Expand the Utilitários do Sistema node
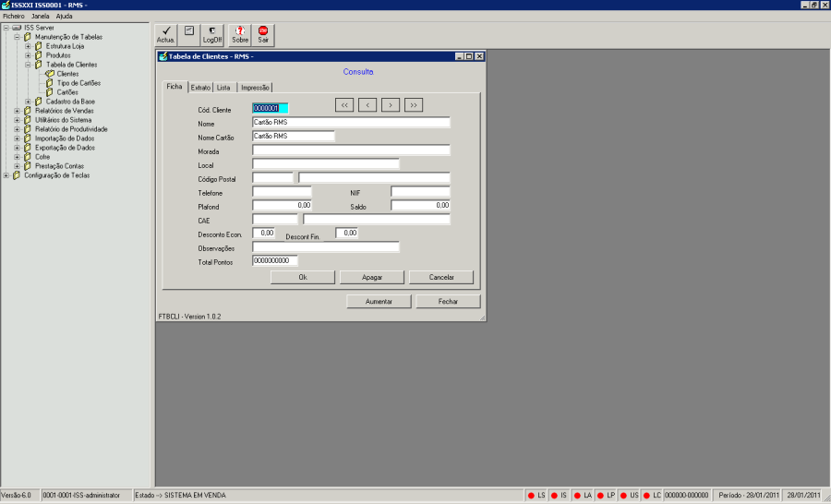The width and height of the screenshot is (831, 504). click(x=17, y=120)
